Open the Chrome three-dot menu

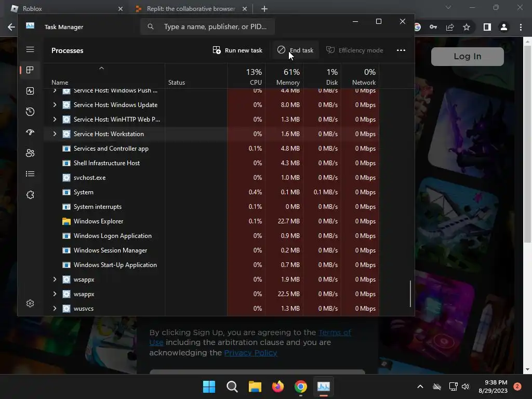(521, 27)
